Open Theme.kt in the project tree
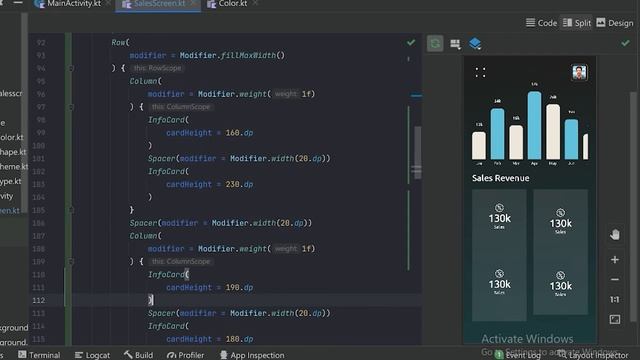The image size is (640, 360). pos(14,167)
